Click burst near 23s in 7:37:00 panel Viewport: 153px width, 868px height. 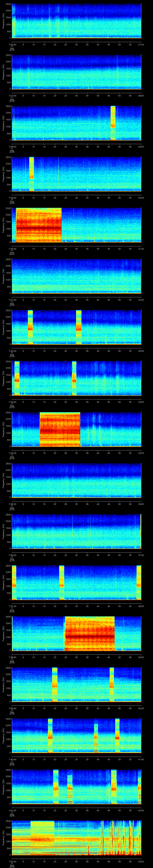tap(62, 582)
